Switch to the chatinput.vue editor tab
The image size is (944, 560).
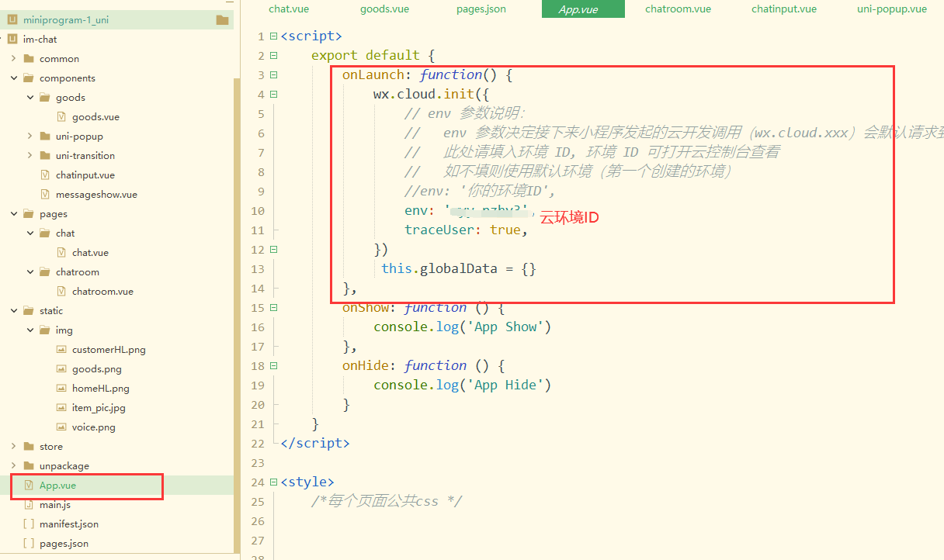click(784, 9)
